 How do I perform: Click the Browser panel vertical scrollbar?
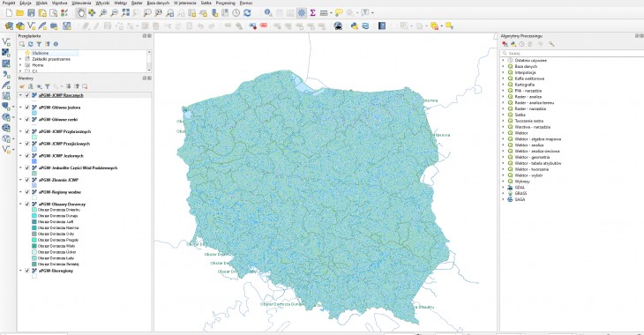tap(149, 61)
